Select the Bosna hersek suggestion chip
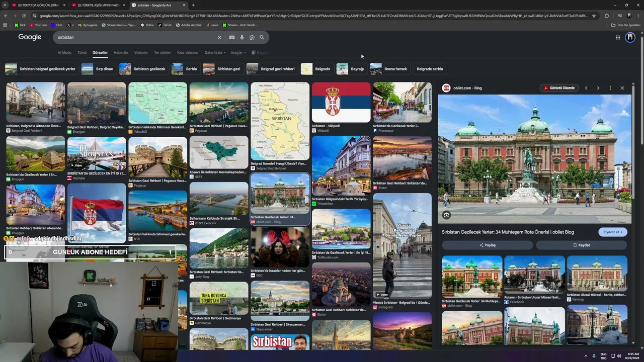The height and width of the screenshot is (362, 644). pos(389,69)
